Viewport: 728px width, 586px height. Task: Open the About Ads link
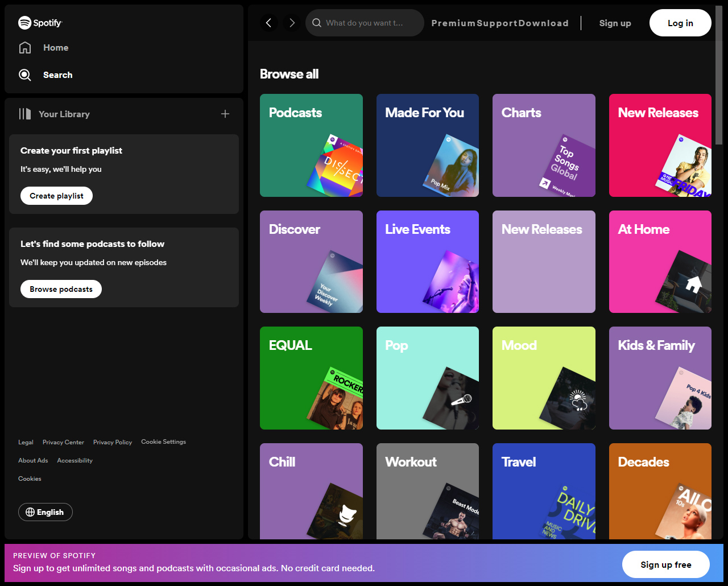pyautogui.click(x=33, y=460)
